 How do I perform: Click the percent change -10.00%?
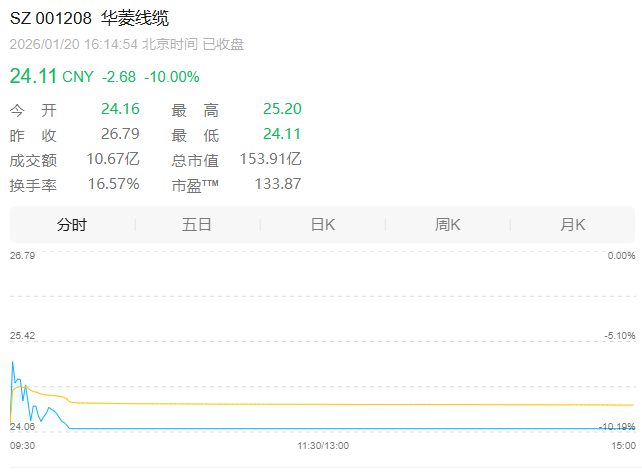click(x=172, y=77)
